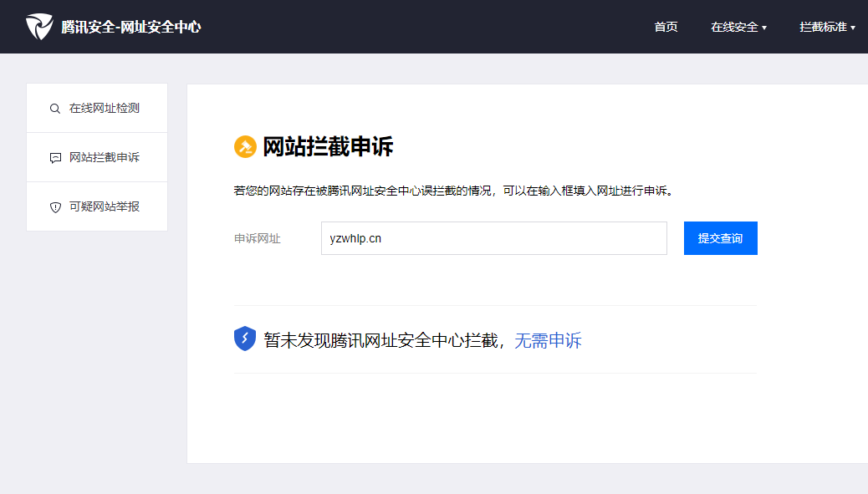Click the Tencent Security shield logo
Viewport: 868px width, 494px height.
click(39, 27)
